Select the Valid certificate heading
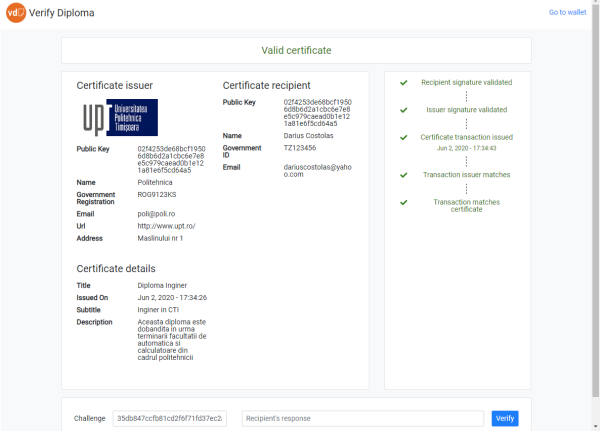 pos(296,50)
